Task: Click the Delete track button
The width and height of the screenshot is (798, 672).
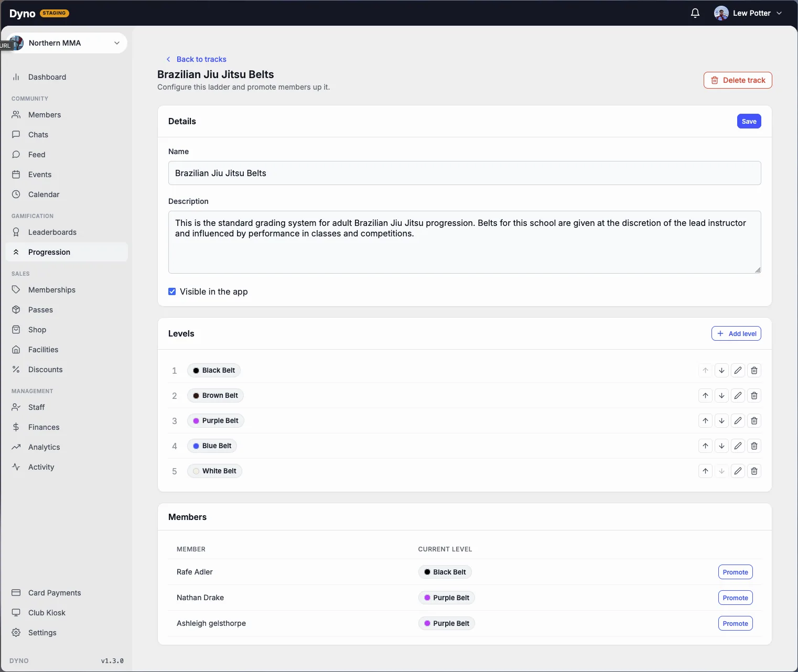Action: (738, 80)
